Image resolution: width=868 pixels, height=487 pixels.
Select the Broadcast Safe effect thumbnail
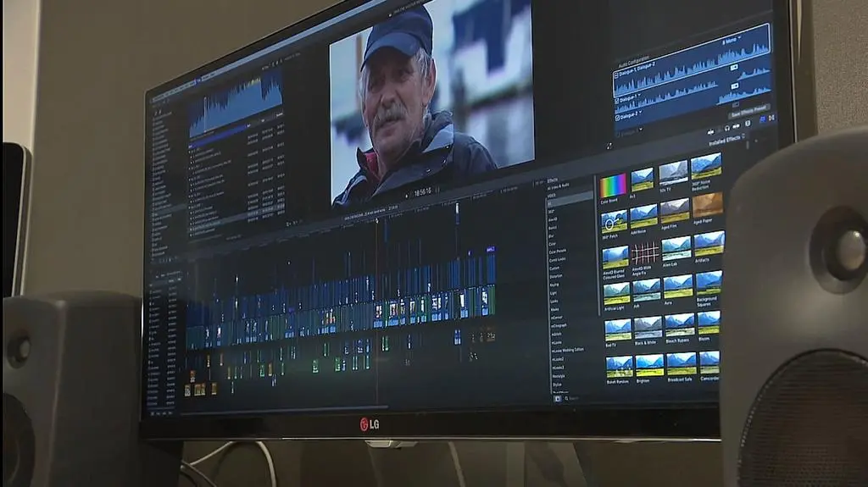(681, 363)
